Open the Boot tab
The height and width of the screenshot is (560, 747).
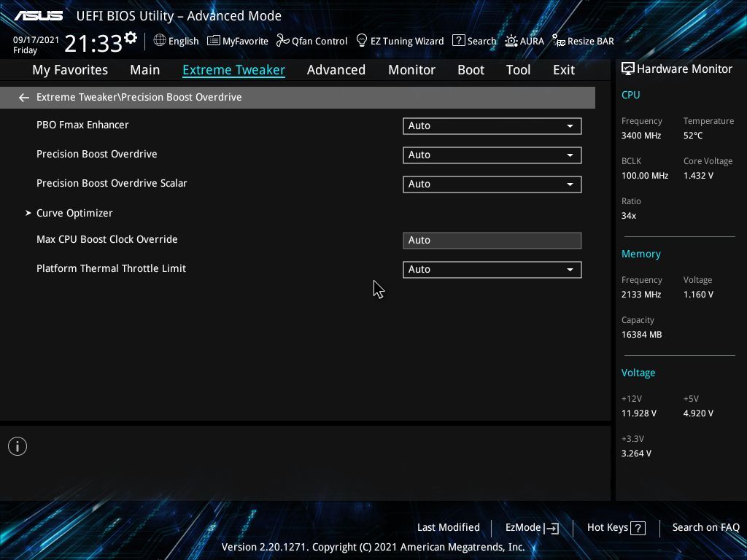(x=471, y=70)
